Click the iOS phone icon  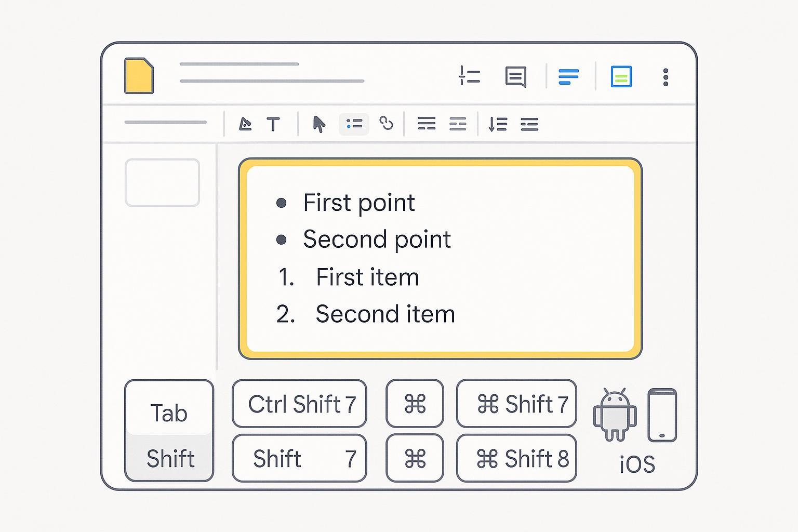[x=662, y=415]
